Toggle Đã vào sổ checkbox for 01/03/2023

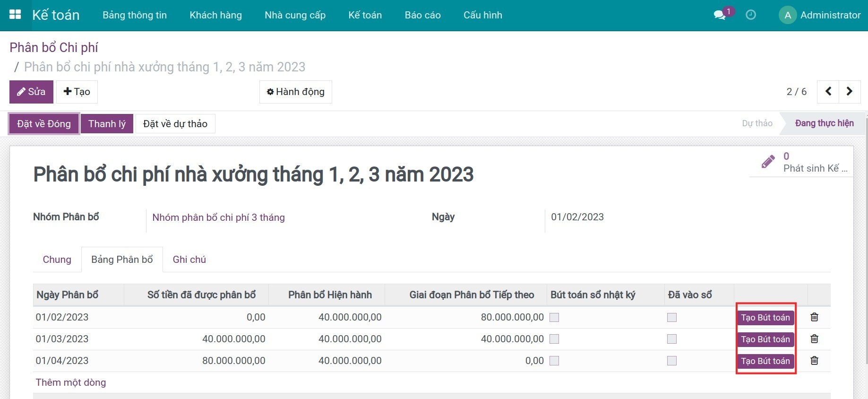click(x=671, y=339)
